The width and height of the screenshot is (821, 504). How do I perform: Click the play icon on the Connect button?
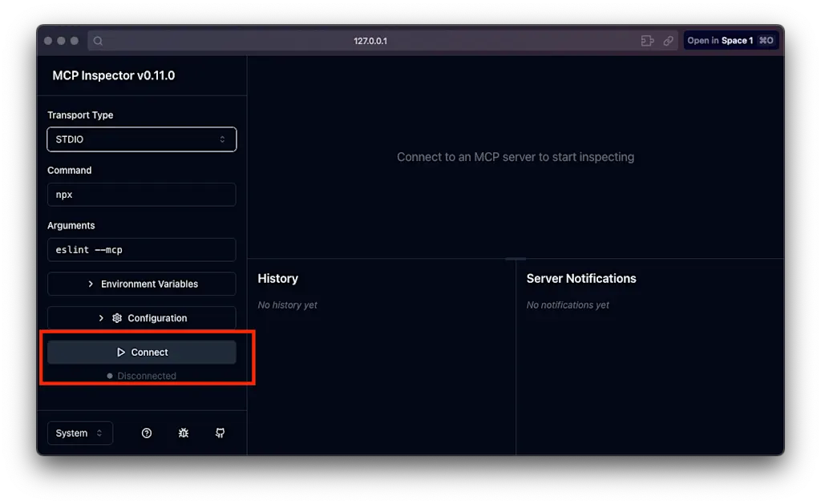[121, 353]
